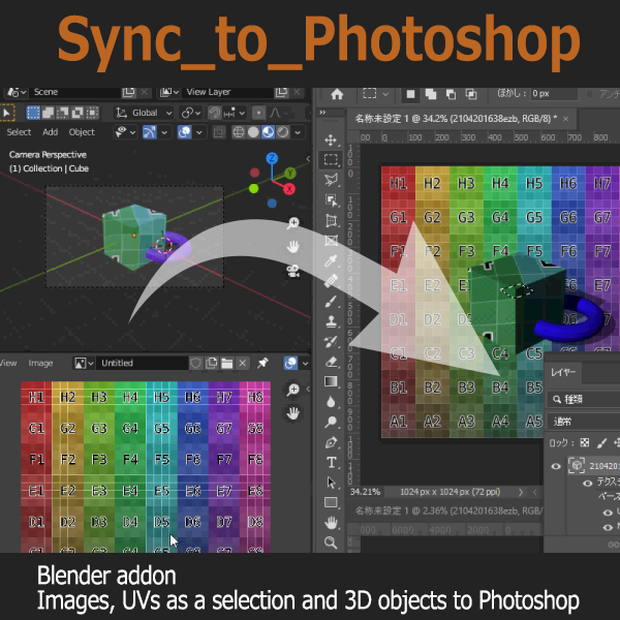Toggle proportional editing in Blender
The height and width of the screenshot is (620, 620).
coord(259,113)
